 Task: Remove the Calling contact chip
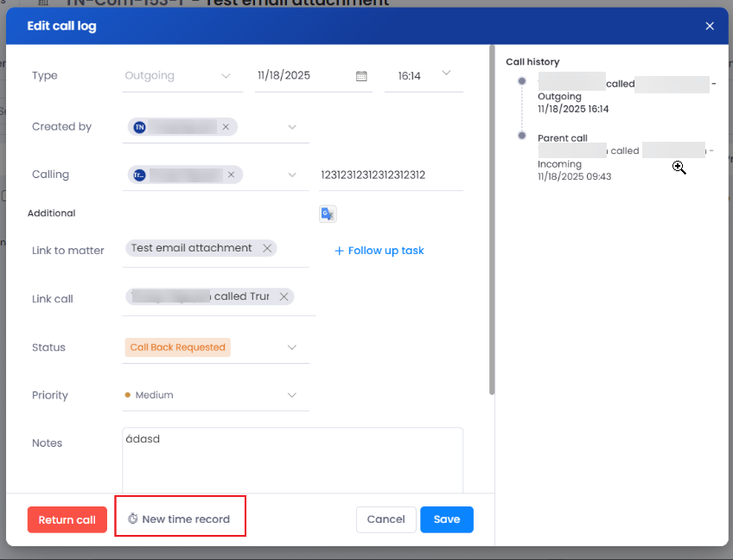point(231,175)
